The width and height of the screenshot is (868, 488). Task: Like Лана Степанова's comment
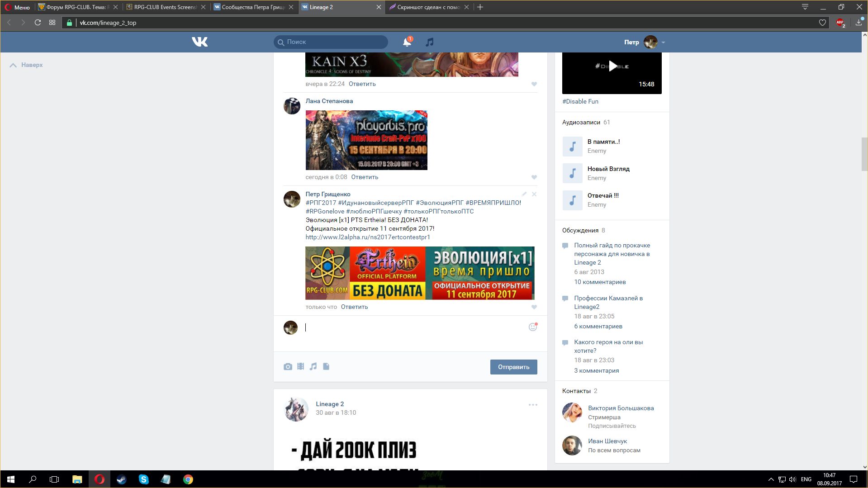tap(534, 177)
